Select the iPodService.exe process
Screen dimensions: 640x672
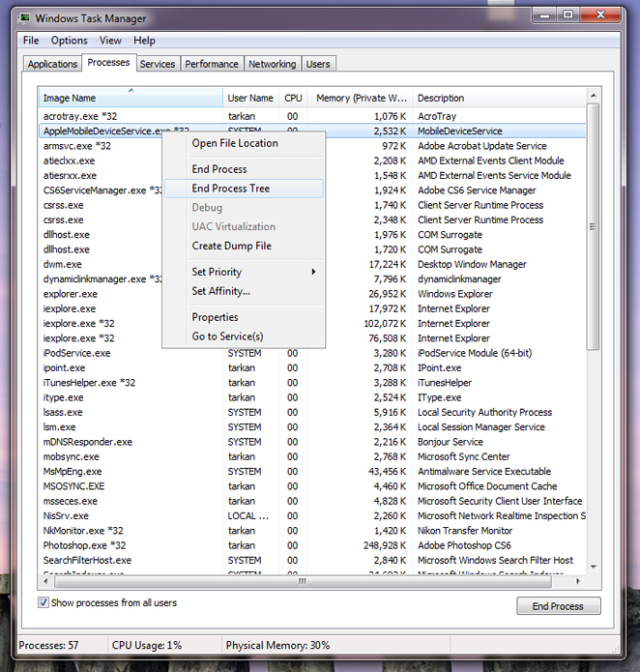pyautogui.click(x=312, y=353)
